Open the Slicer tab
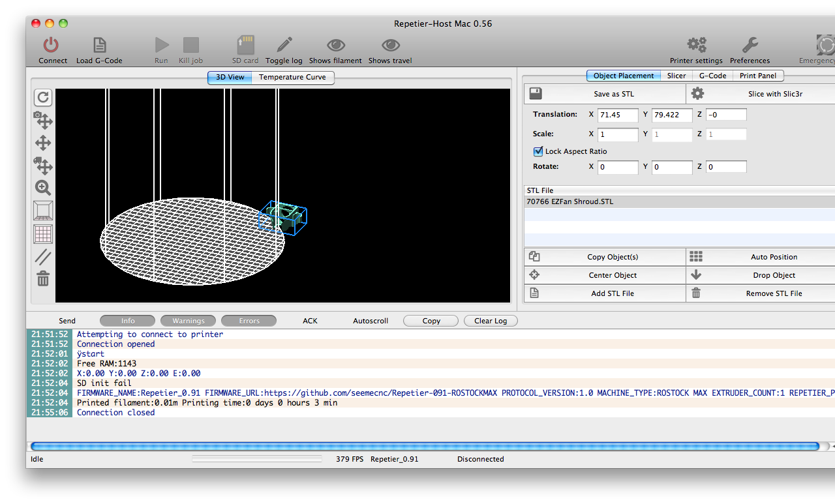The image size is (835, 504). tap(676, 76)
